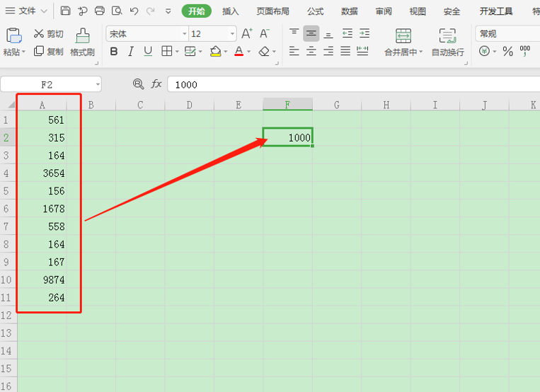Click Merge and Center (合并居中) button

click(403, 42)
